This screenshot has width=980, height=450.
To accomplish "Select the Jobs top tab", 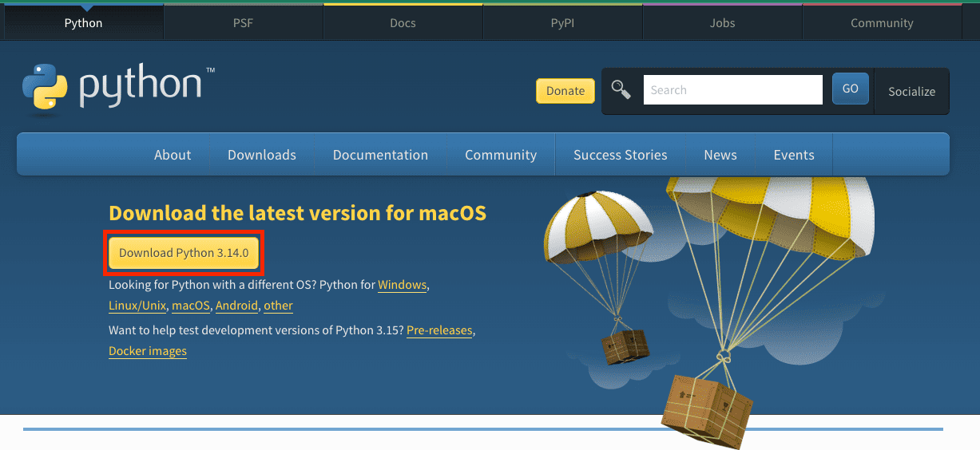I will tap(722, 23).
